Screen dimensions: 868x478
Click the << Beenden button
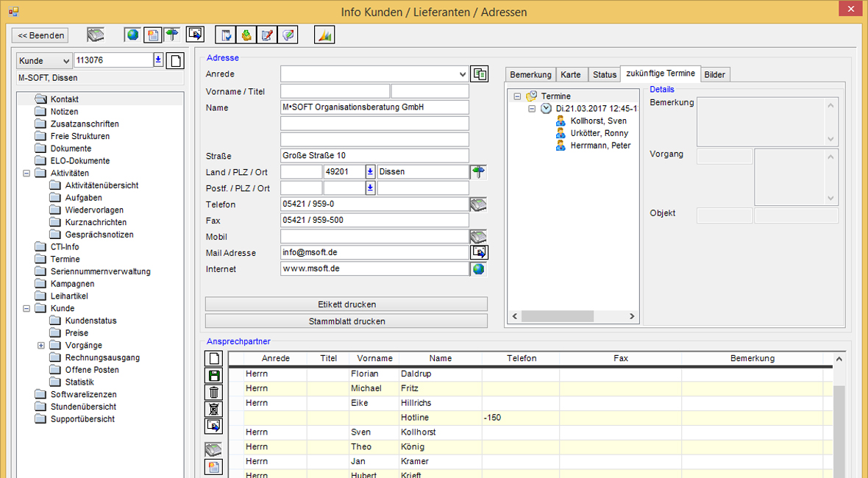tap(40, 35)
